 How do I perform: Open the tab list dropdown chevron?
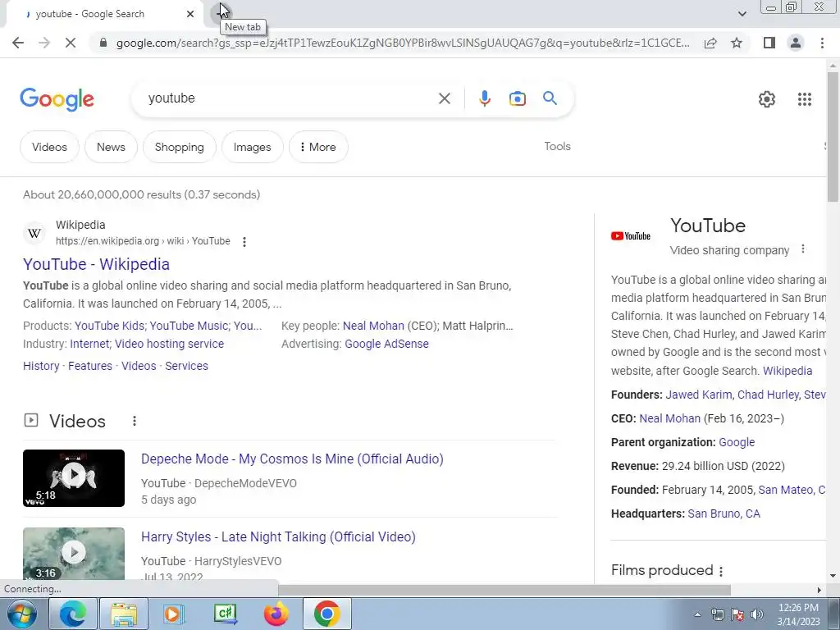point(742,14)
